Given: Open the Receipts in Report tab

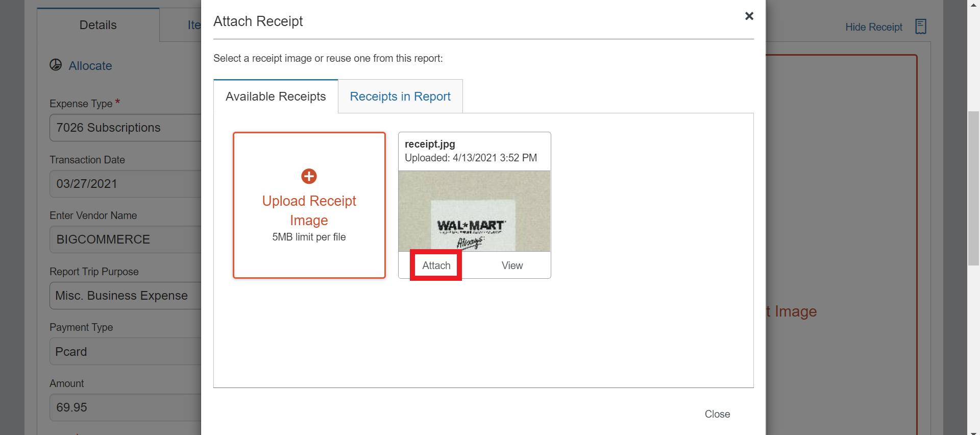Looking at the screenshot, I should tap(400, 96).
